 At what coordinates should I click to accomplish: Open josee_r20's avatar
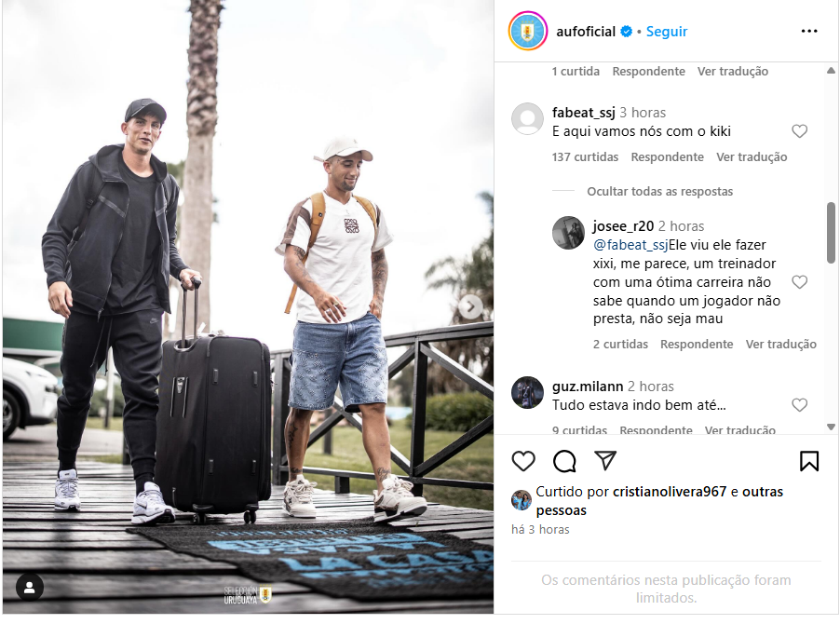pyautogui.click(x=568, y=233)
